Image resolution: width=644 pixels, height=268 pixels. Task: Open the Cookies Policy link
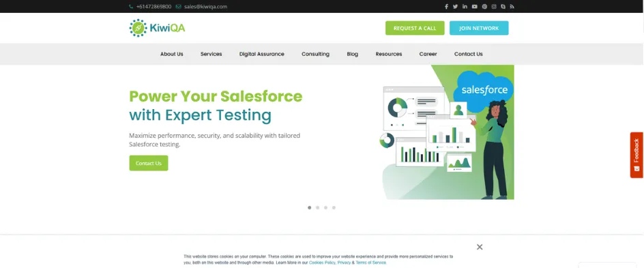[x=322, y=263]
